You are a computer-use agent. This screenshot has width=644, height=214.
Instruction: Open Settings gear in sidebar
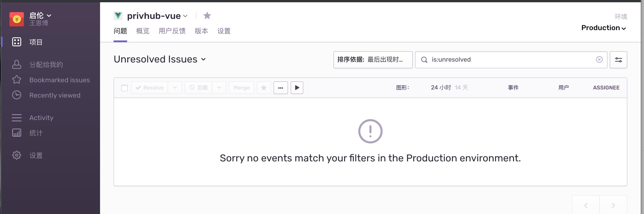click(17, 155)
